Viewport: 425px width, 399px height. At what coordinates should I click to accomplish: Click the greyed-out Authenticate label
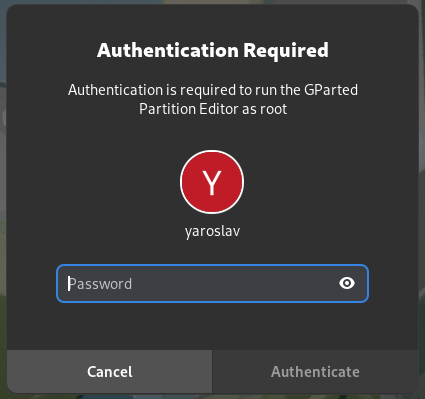tap(315, 372)
